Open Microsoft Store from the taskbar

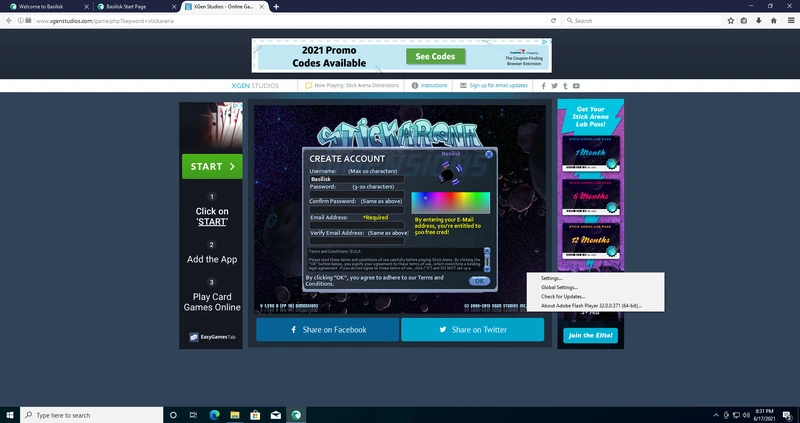click(255, 415)
